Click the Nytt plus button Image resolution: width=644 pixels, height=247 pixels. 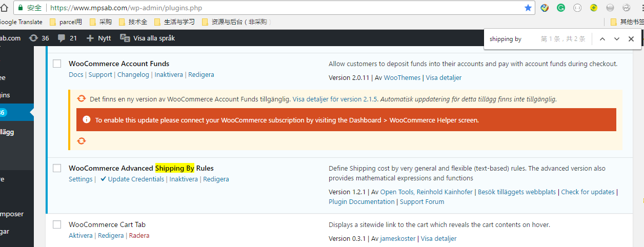pos(98,38)
